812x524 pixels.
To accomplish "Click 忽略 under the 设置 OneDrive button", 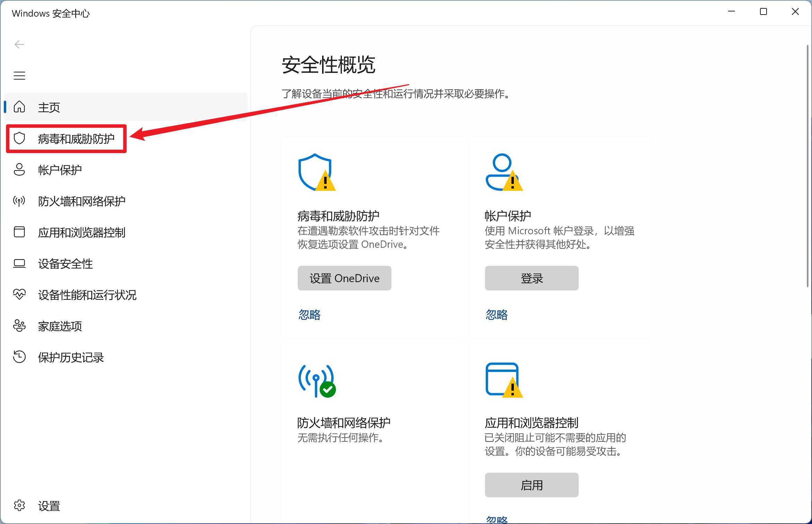I will (309, 314).
